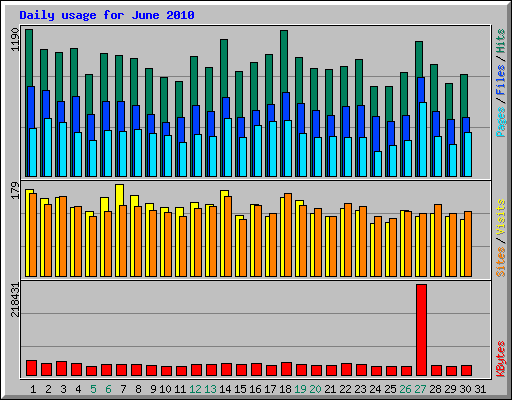Image resolution: width=512 pixels, height=400 pixels.
Task: Click the Sites legend label
Action: coord(501,262)
